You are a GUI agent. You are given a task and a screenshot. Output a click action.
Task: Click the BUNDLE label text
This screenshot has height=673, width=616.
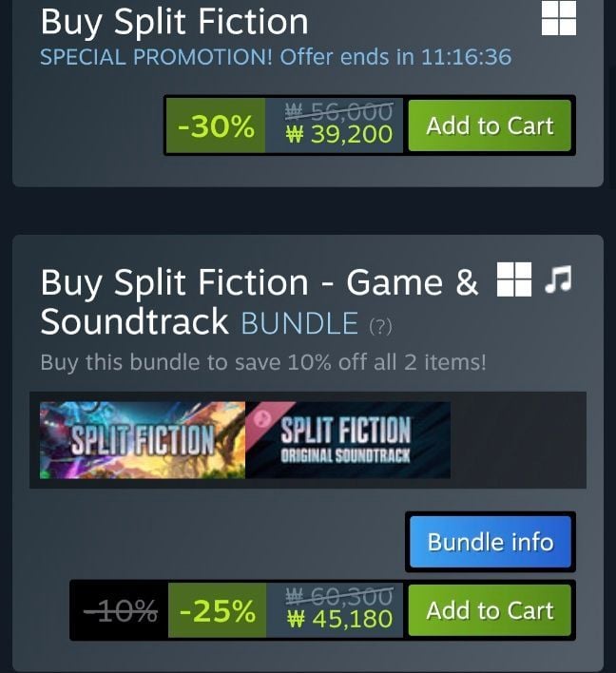(299, 323)
